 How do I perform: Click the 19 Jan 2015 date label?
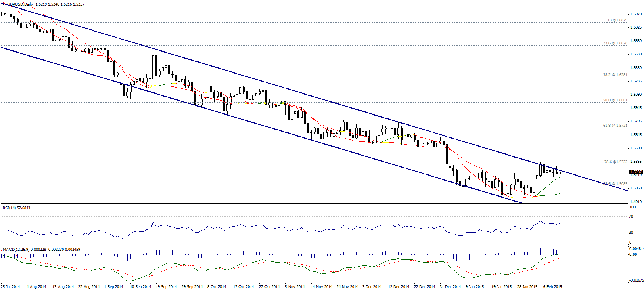click(x=502, y=287)
